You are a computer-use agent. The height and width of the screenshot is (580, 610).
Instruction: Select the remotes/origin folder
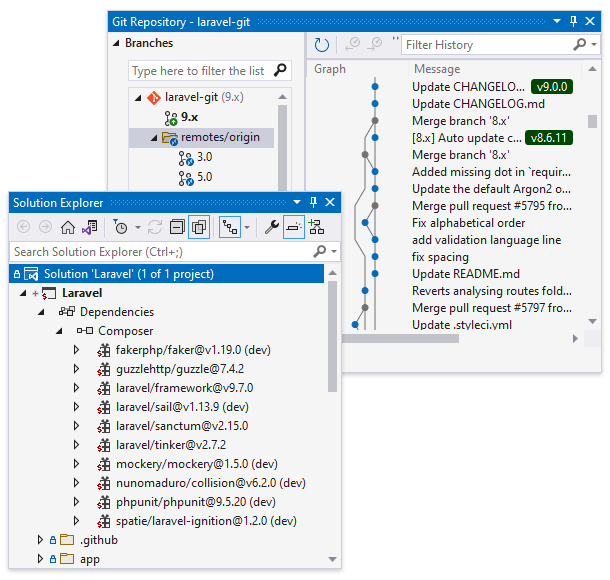tap(202, 138)
